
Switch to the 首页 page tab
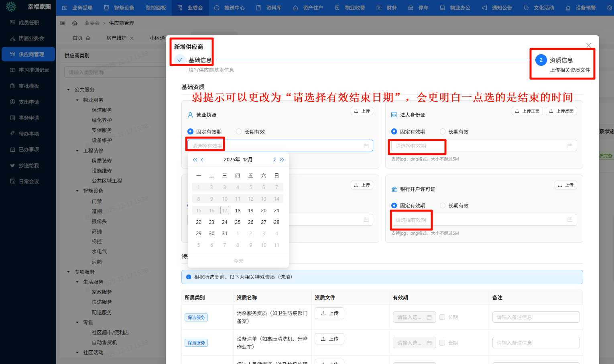click(81, 38)
